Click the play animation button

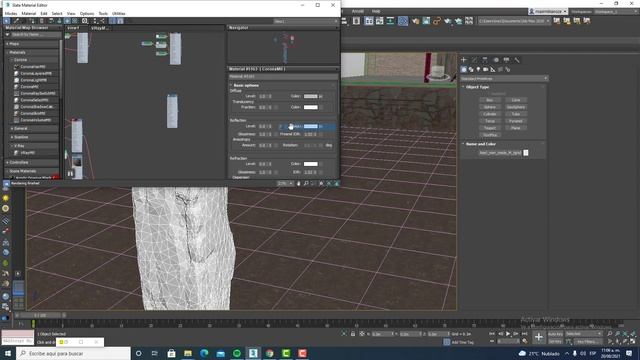point(508,334)
